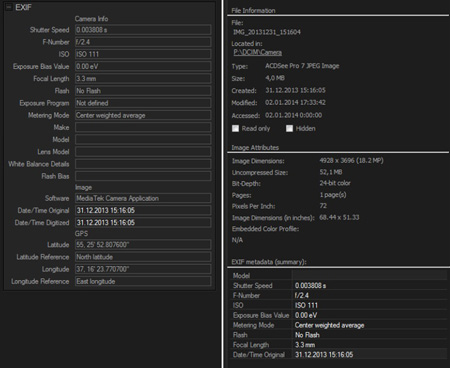This screenshot has width=450, height=368.
Task: Click the empty Model field in the EXIF panel
Action: 143,140
